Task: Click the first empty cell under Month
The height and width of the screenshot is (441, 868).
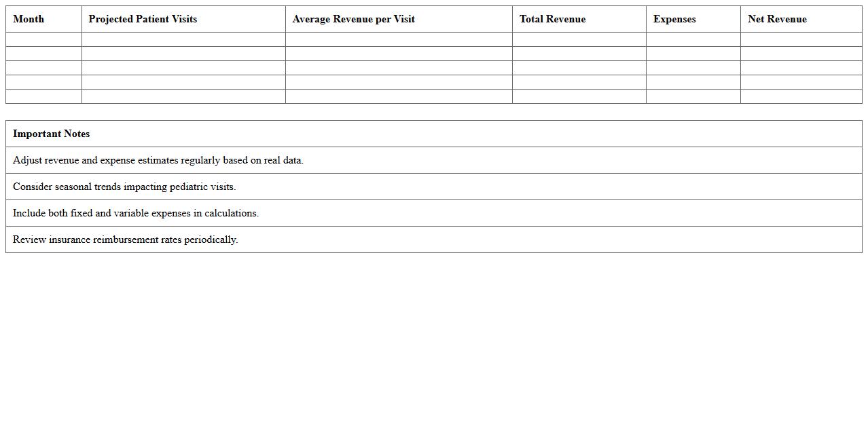Action: coord(43,39)
